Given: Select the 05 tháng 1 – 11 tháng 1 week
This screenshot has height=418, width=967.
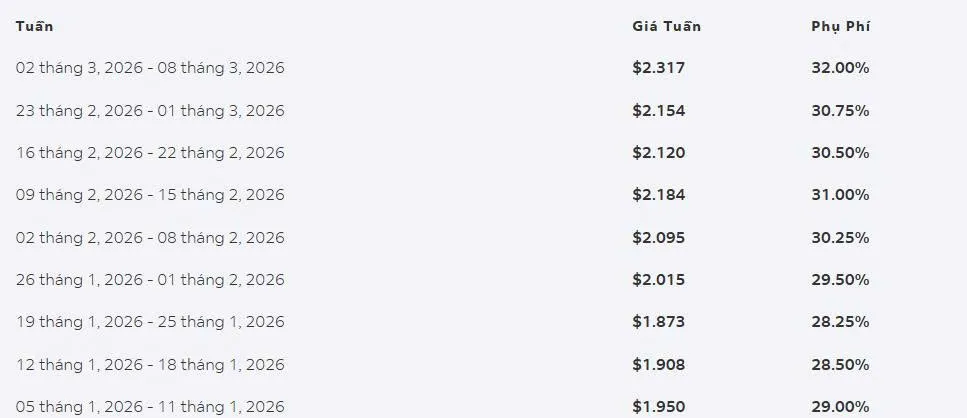Looking at the screenshot, I should (150, 406).
